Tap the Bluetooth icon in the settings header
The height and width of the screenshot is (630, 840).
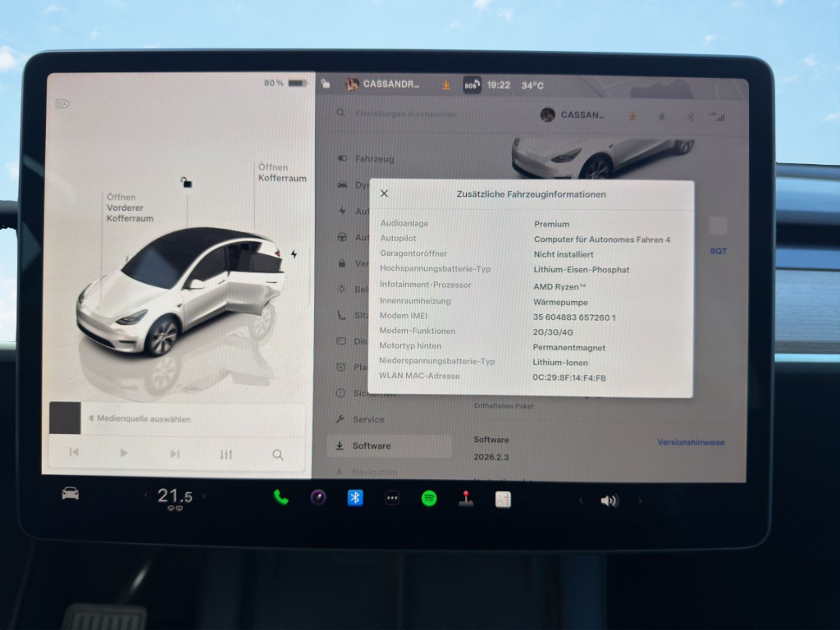[690, 116]
